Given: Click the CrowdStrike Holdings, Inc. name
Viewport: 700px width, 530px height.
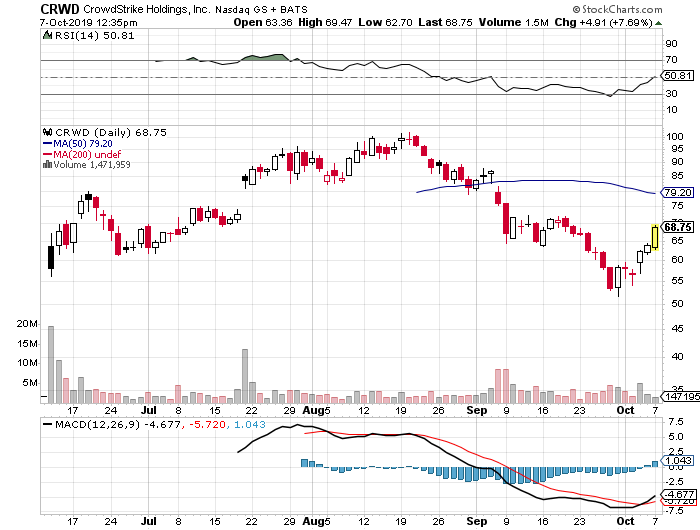Looking at the screenshot, I should point(146,9).
